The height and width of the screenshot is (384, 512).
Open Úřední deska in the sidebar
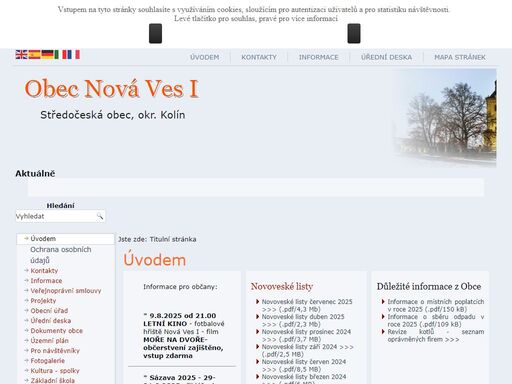51,321
